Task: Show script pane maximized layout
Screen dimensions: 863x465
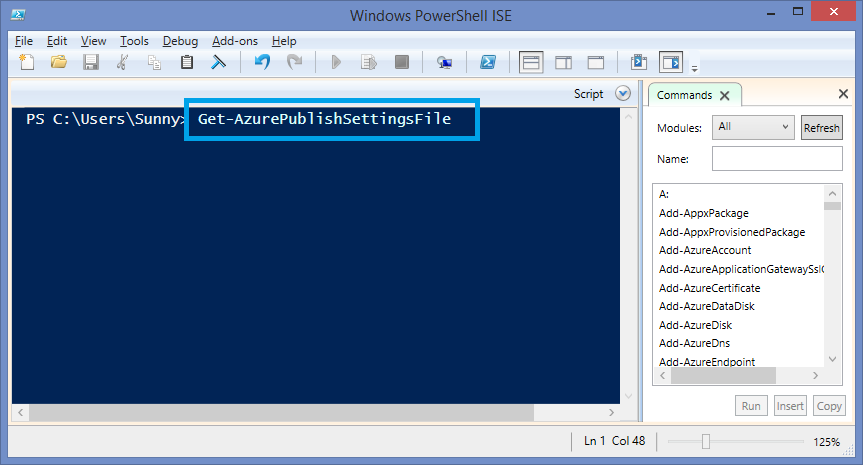Action: click(596, 62)
